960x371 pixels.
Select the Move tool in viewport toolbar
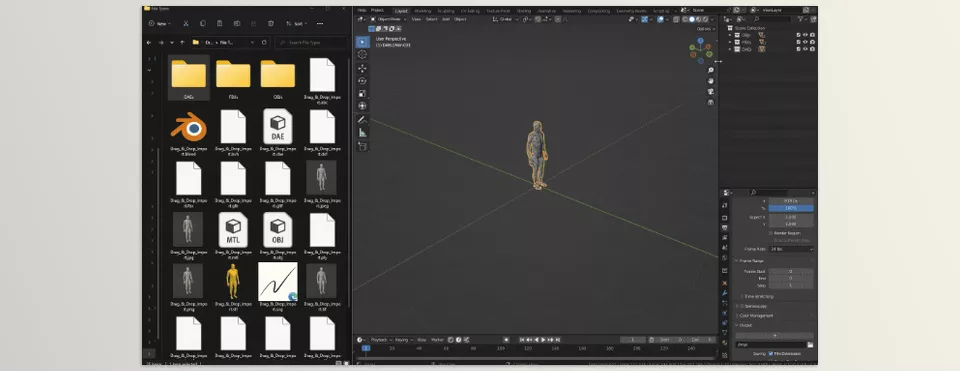362,69
